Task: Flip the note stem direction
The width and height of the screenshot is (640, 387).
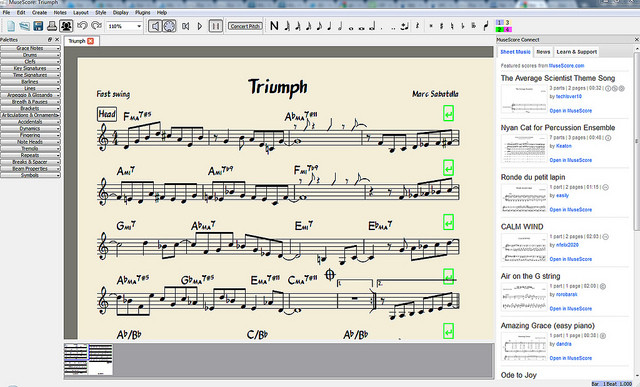Action: 486,26
